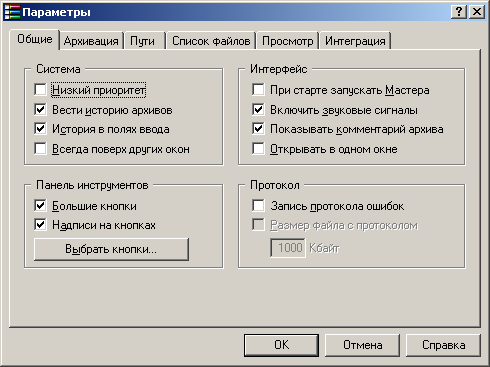Screen dimensions: 490x367
Task: Disable Включить звуковые сигналы checkbox
Action: tap(258, 110)
